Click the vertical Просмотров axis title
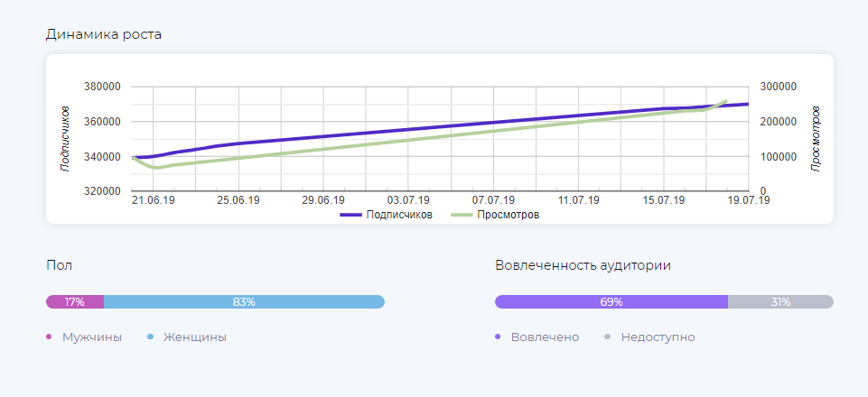This screenshot has width=868, height=397. pos(816,139)
